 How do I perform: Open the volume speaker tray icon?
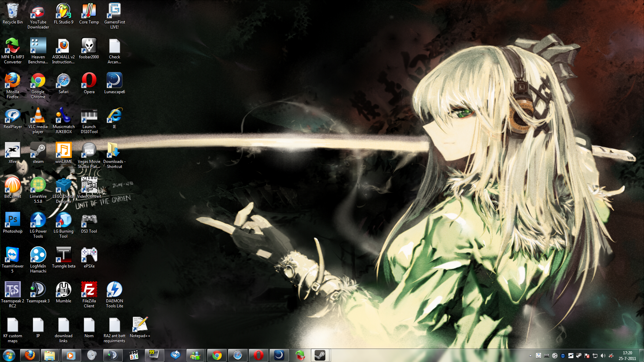(603, 356)
